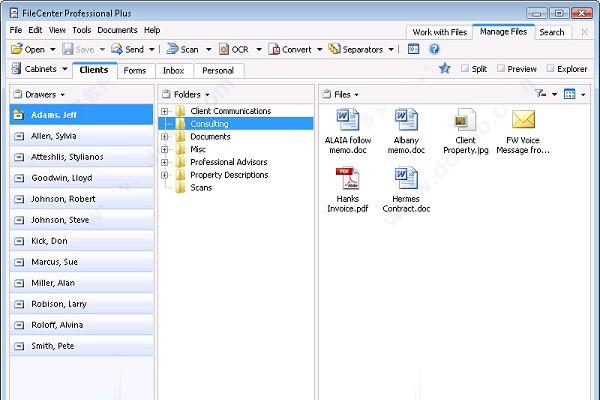Click the blue favorites star icon
600x400 pixels.
click(x=444, y=69)
